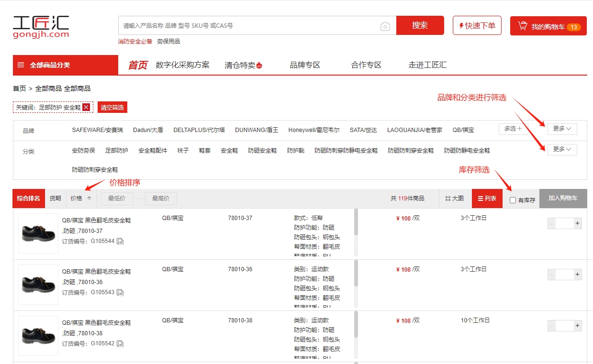Filter by category 鞋套
Viewport: 593px width, 364px height.
(205, 151)
